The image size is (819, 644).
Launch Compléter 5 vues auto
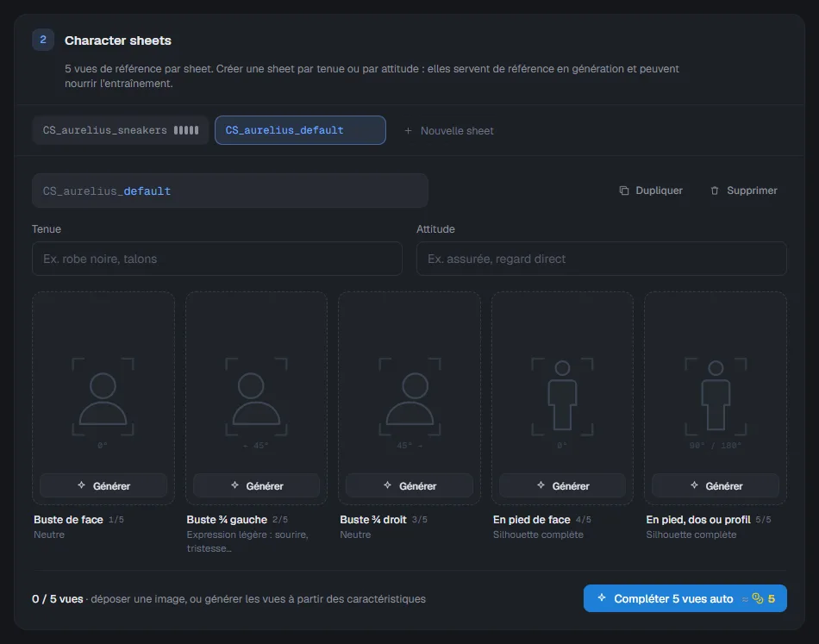point(685,598)
